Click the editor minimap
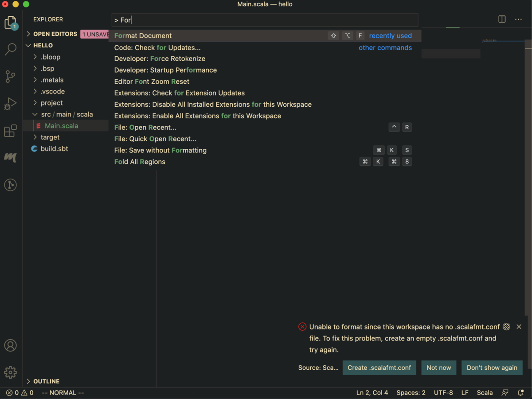Screen dimensions: 532x399 tap(503, 41)
